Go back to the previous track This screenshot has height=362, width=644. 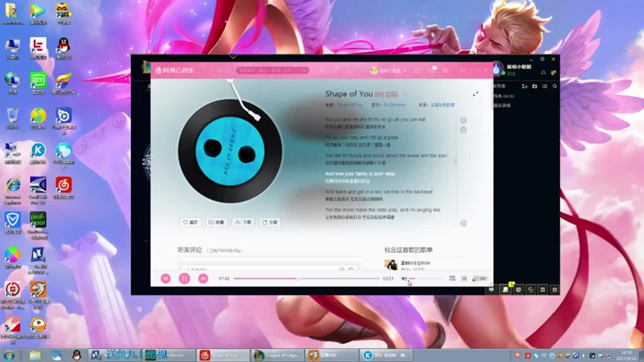[x=166, y=278]
